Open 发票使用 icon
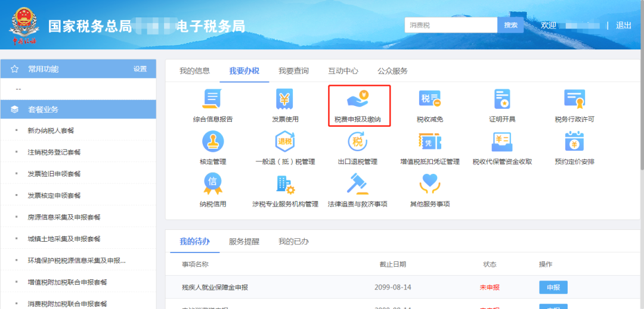 tap(284, 99)
